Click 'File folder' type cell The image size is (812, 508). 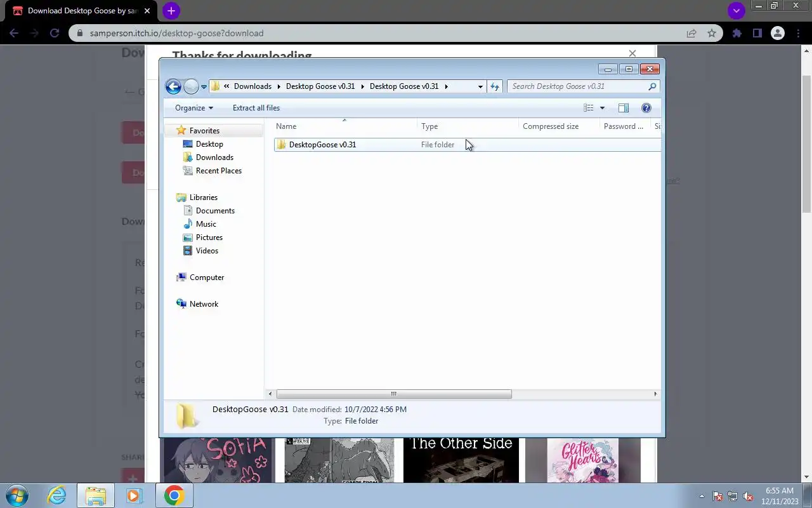pyautogui.click(x=438, y=145)
